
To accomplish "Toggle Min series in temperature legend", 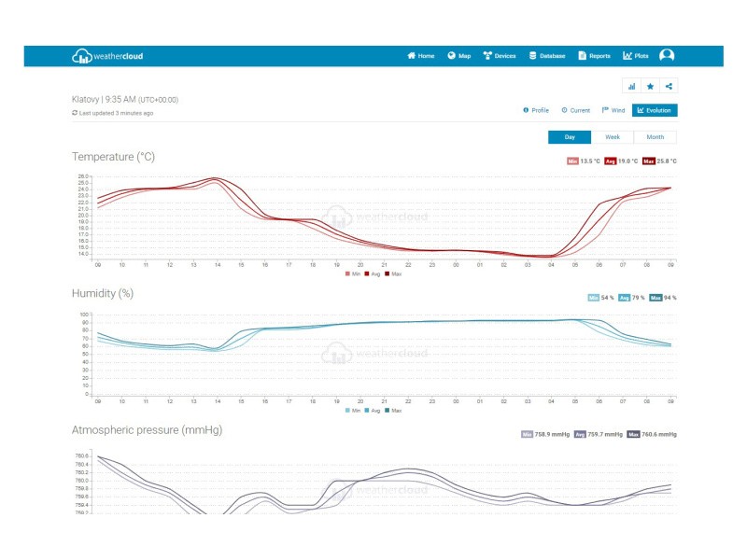I will click(x=352, y=274).
